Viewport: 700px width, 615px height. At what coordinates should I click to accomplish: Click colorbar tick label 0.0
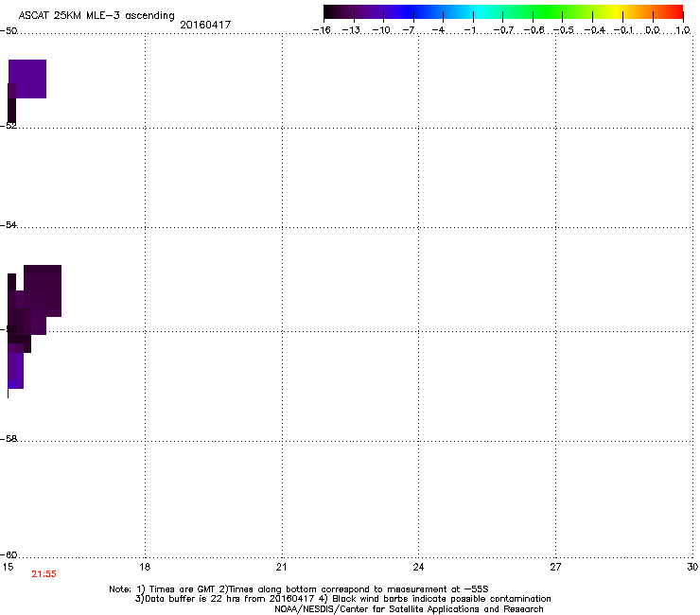(653, 30)
